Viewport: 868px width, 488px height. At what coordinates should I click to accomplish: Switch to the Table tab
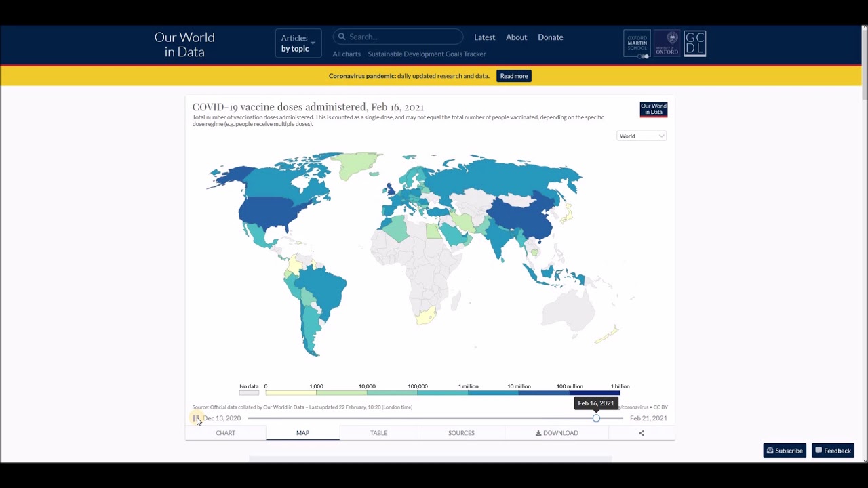[378, 433]
